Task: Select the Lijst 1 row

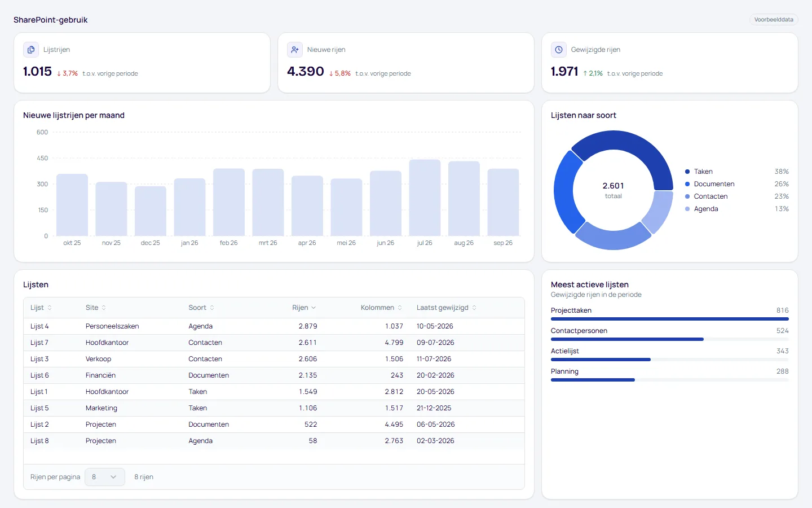Action: (274, 392)
